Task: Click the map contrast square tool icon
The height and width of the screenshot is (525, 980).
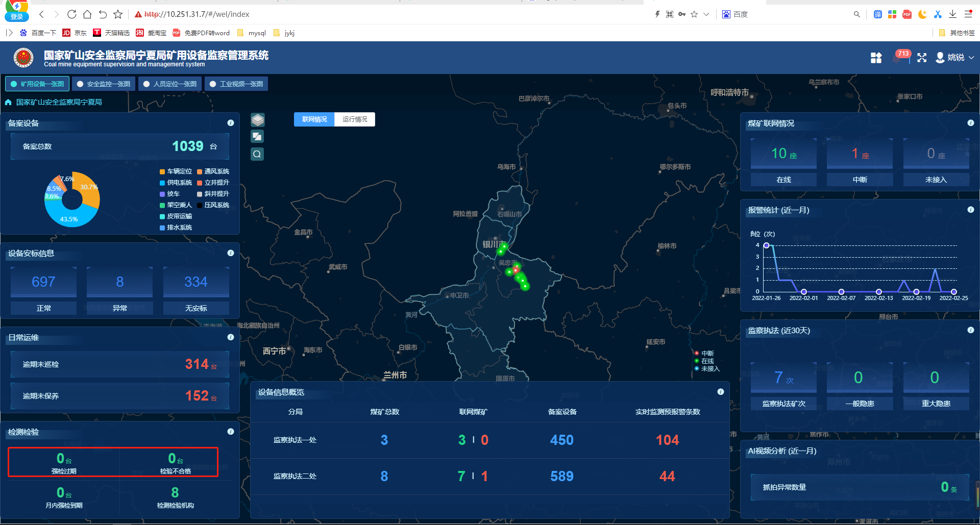Action: coord(257,136)
